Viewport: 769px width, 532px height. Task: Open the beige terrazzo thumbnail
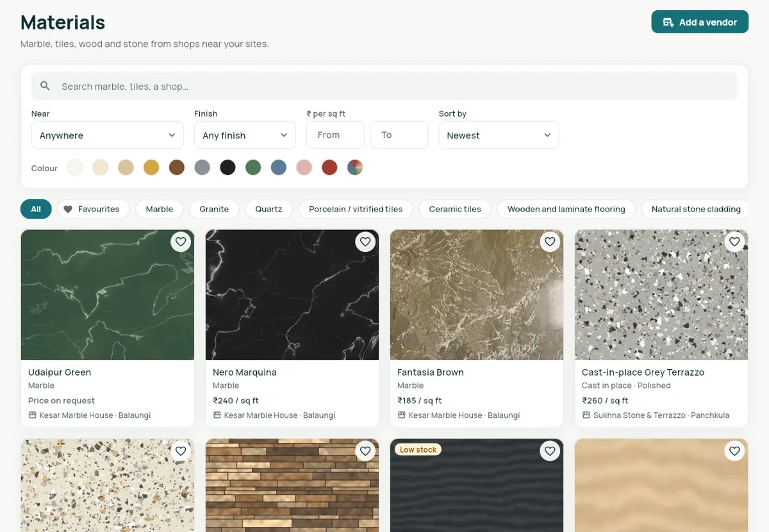(108, 485)
